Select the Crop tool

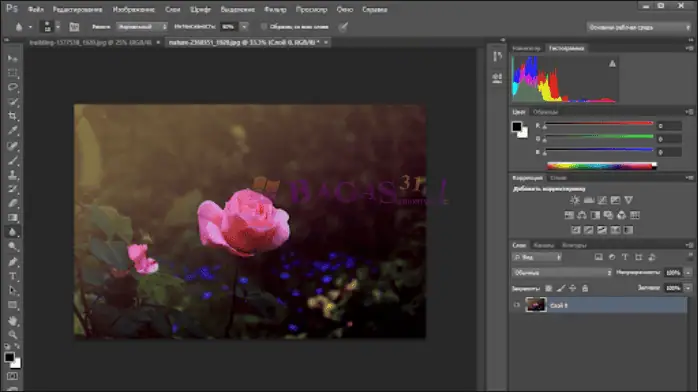coord(12,116)
